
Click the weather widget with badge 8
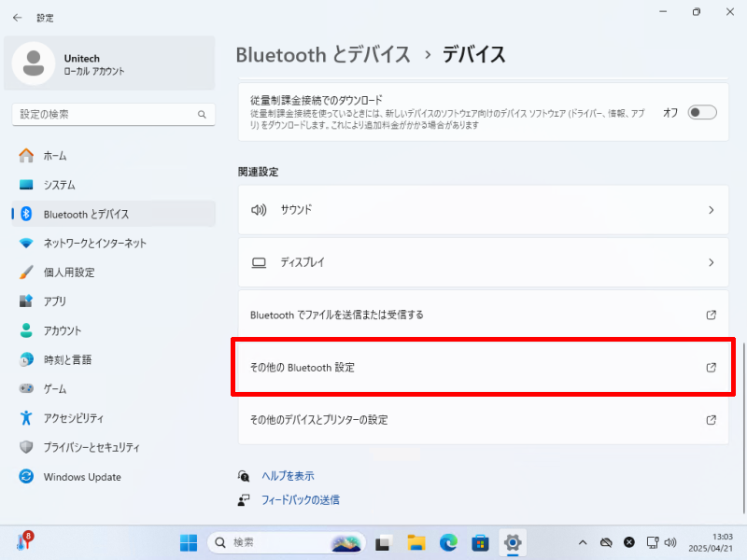click(25, 541)
